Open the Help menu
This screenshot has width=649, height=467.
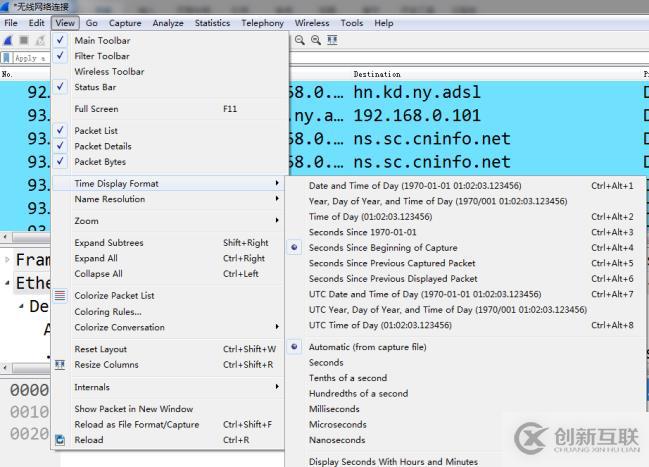tap(384, 23)
